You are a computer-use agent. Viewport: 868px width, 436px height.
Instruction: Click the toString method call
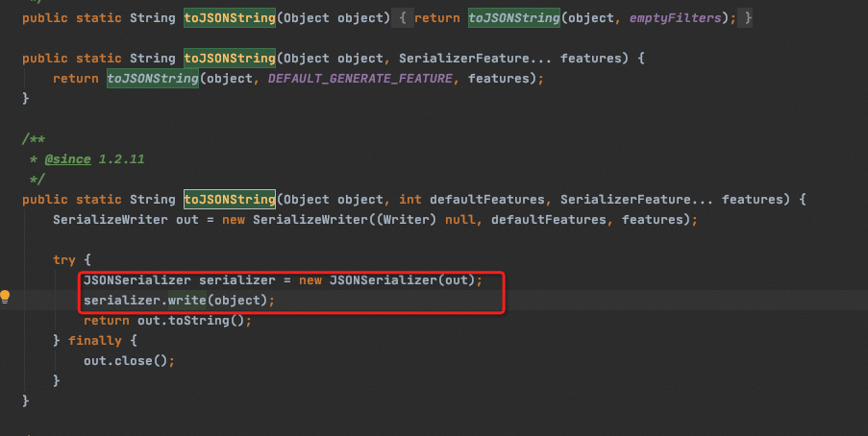click(199, 321)
